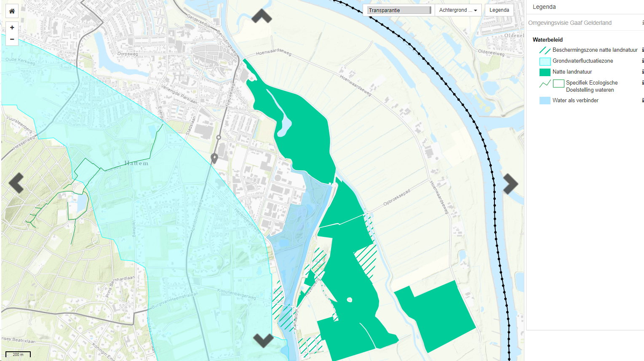Open the Achtergrond dropdown

point(458,10)
